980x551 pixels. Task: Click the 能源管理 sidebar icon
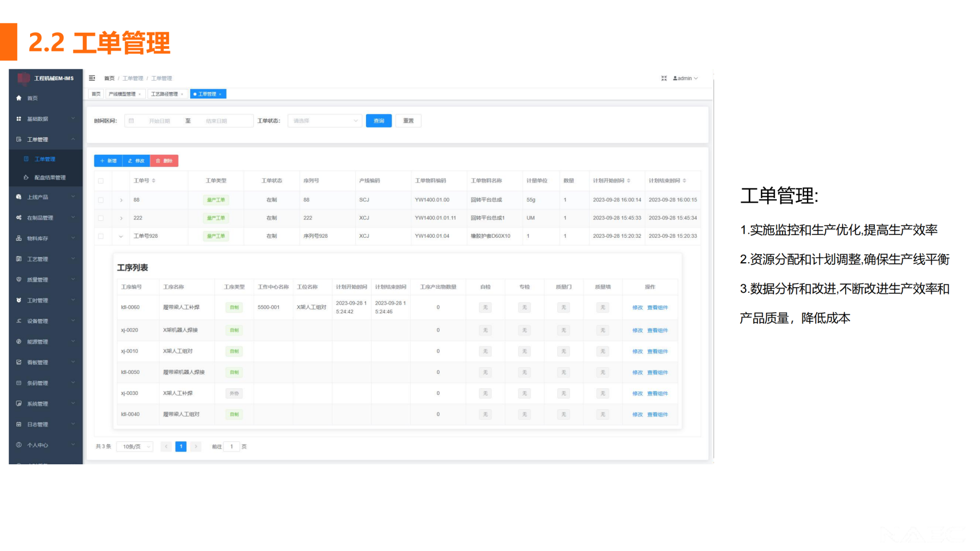coord(19,342)
